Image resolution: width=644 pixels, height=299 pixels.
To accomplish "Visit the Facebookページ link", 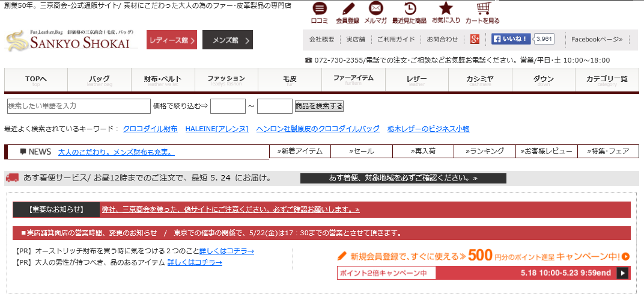I will click(597, 40).
